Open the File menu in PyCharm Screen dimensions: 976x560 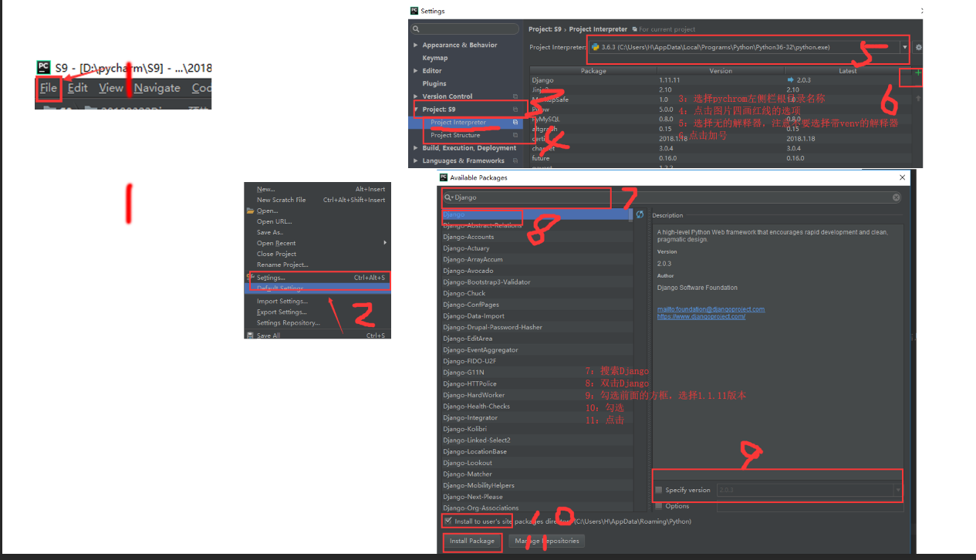(x=49, y=88)
